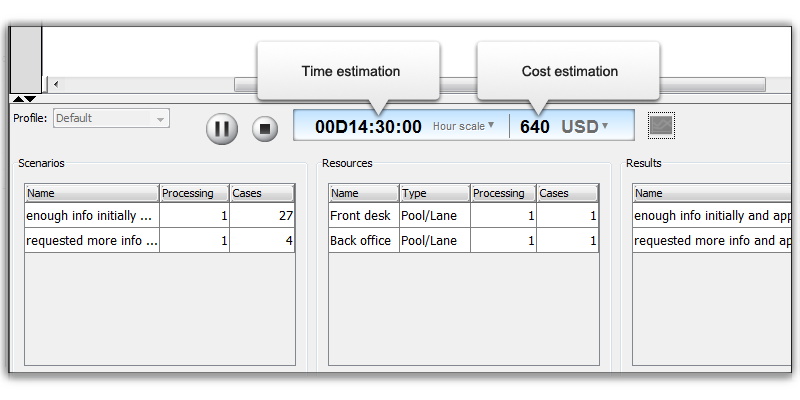Sort Resources table by Name column
Screen dimensions: 800x400
click(x=364, y=193)
